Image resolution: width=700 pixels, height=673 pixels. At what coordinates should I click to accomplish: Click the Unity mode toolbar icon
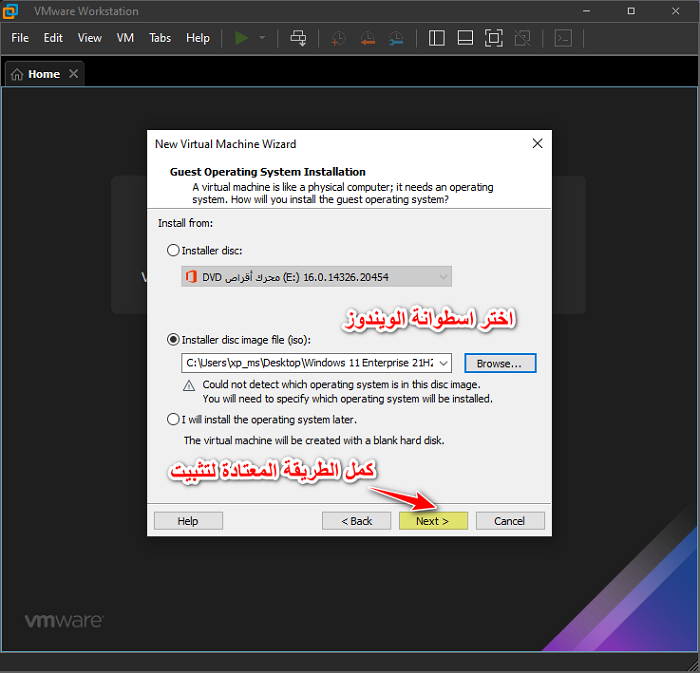pos(522,38)
